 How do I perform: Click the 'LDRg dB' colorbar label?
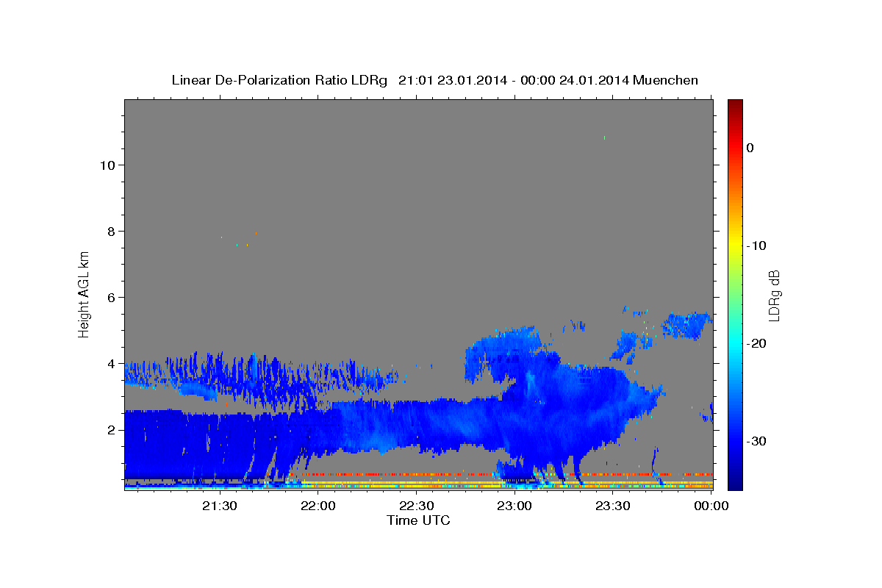[774, 295]
